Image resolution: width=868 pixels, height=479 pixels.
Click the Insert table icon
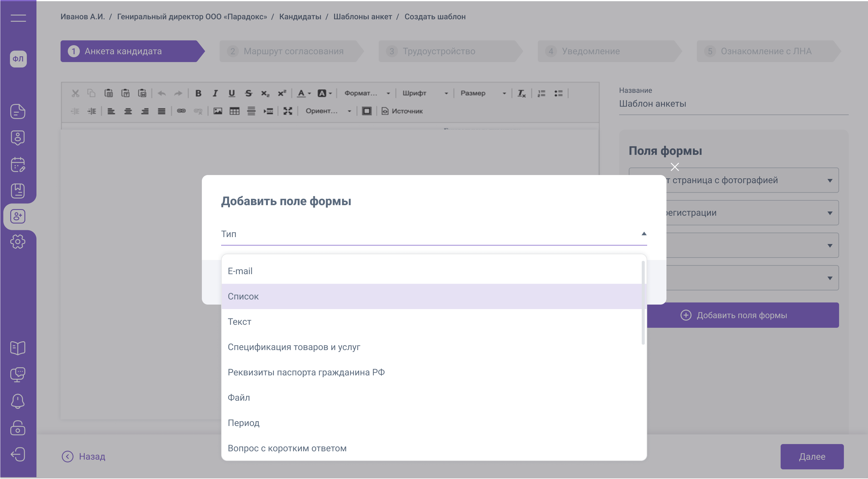[x=234, y=111]
